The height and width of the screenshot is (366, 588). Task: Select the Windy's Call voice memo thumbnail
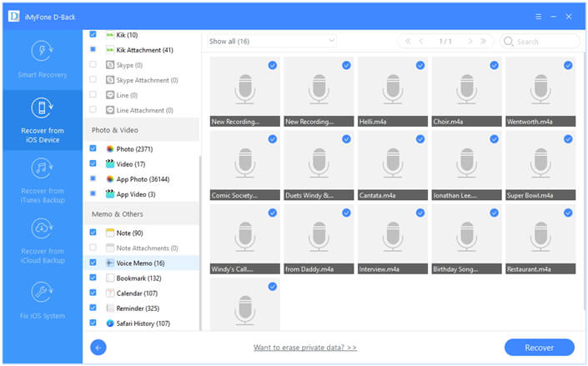click(245, 239)
